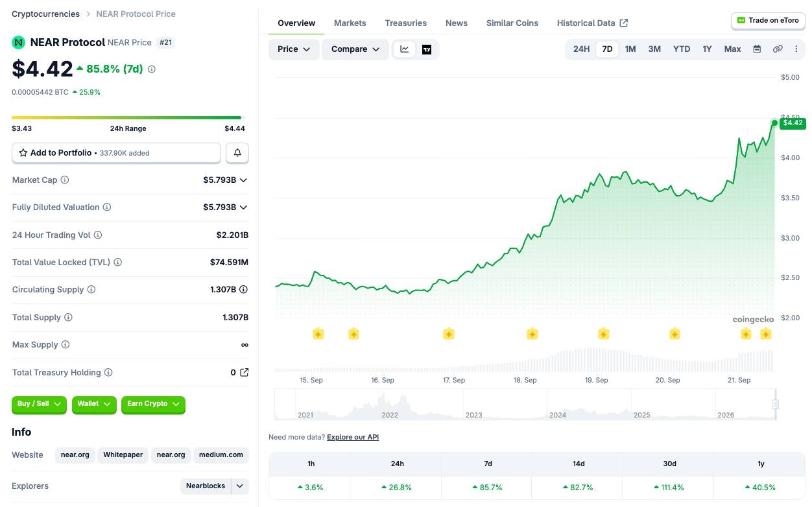Open Fully Diluted Valuation info icon
812x507 pixels.
click(x=107, y=207)
